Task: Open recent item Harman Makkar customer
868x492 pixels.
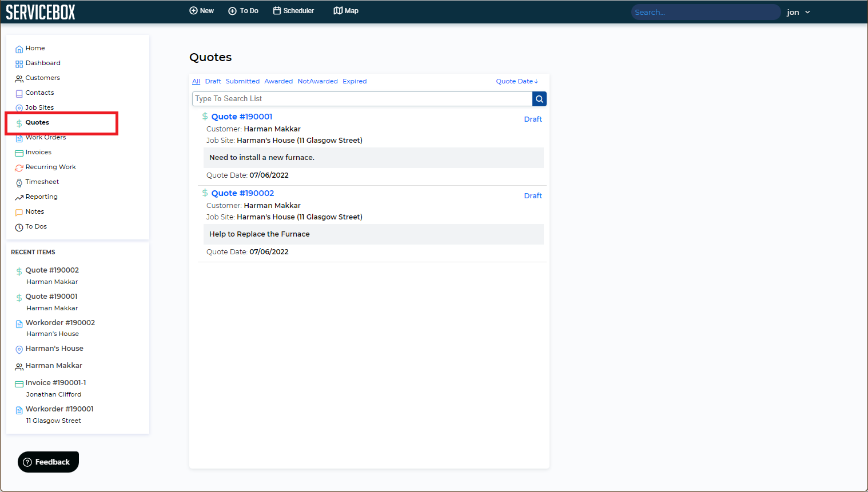Action: [54, 366]
